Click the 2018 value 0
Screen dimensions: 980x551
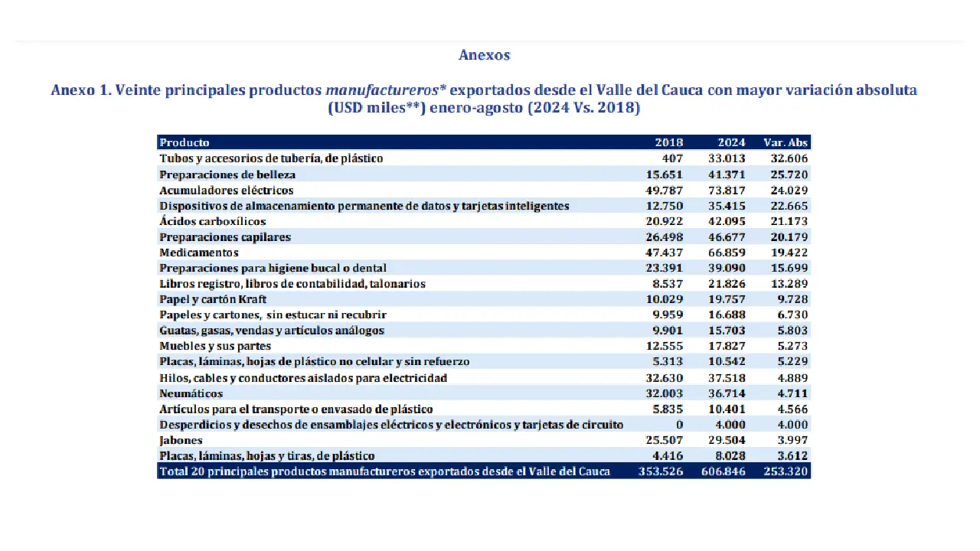[x=680, y=425]
